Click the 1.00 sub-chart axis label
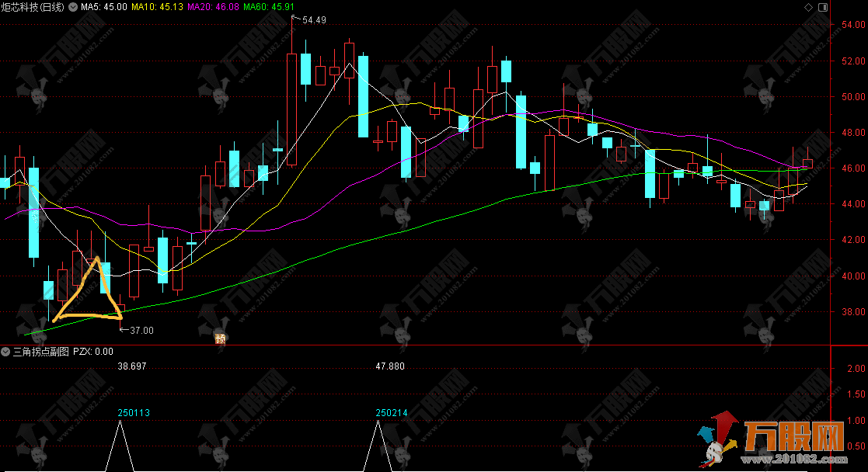The width and height of the screenshot is (868, 472). click(856, 421)
